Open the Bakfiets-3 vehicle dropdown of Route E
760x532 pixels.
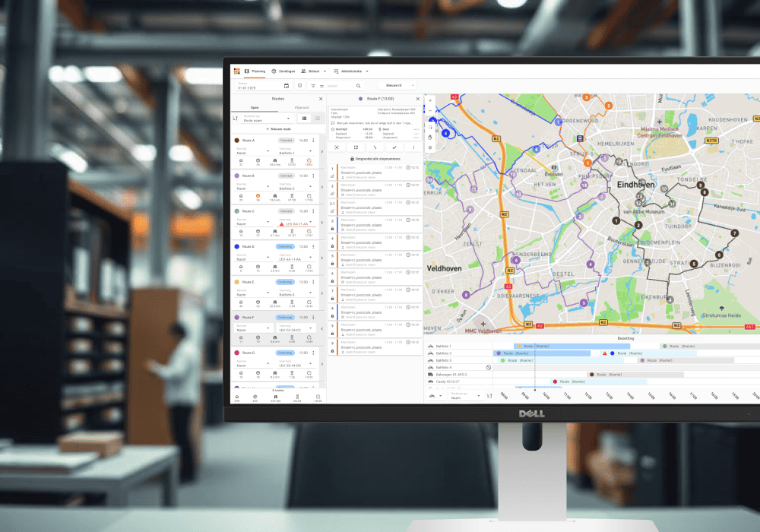click(296, 293)
